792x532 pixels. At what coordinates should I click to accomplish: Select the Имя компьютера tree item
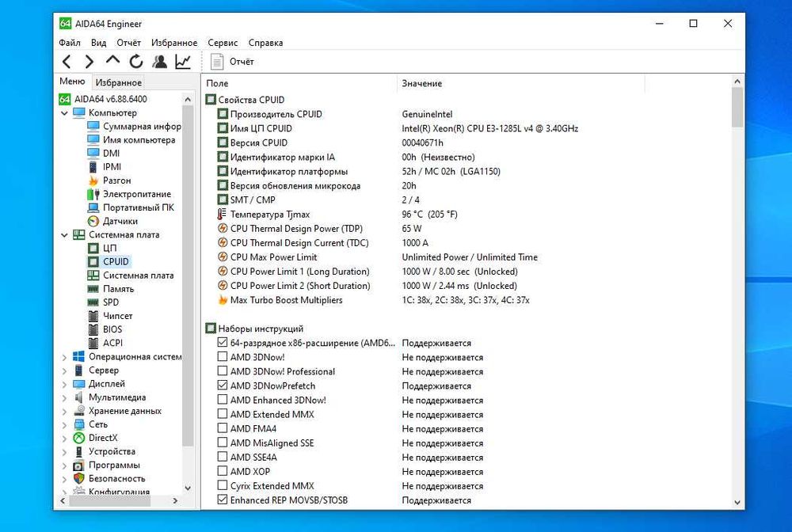coord(131,140)
